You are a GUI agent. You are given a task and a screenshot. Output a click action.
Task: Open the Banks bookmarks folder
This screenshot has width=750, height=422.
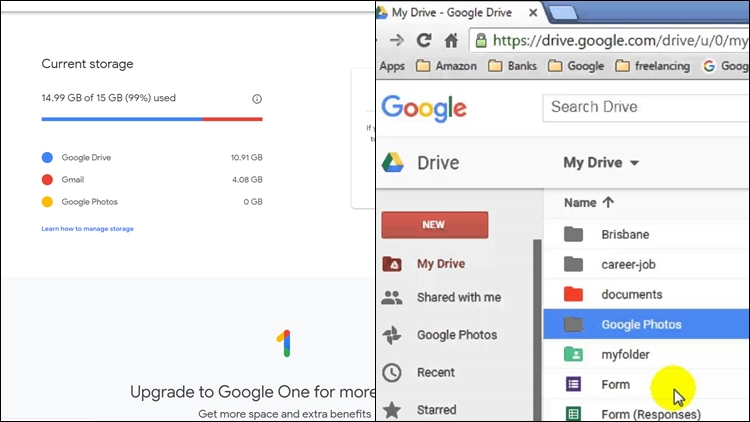512,66
